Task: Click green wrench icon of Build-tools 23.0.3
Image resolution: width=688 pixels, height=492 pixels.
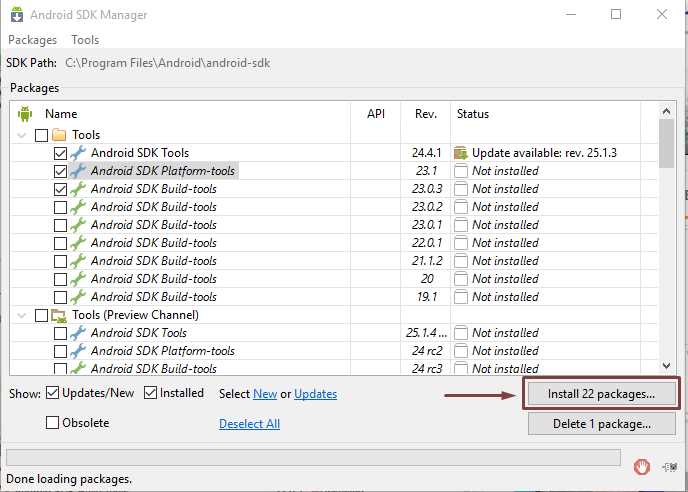Action: [x=78, y=189]
